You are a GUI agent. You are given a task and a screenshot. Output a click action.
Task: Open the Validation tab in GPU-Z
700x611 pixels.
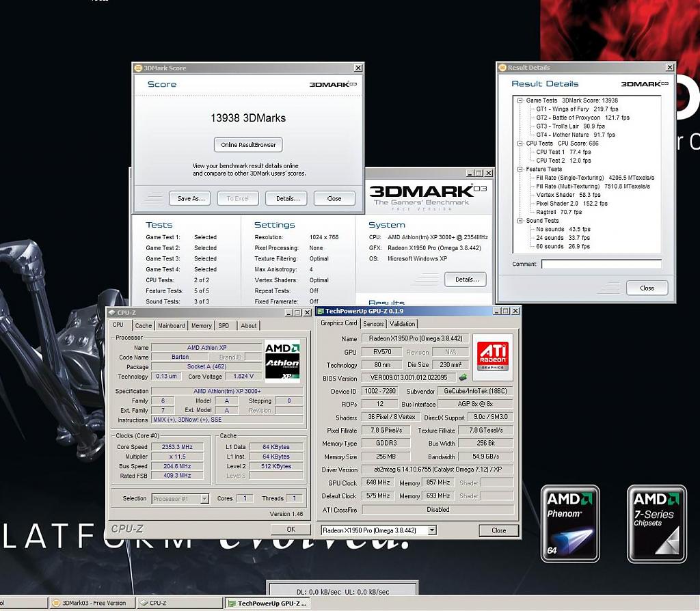(x=402, y=323)
